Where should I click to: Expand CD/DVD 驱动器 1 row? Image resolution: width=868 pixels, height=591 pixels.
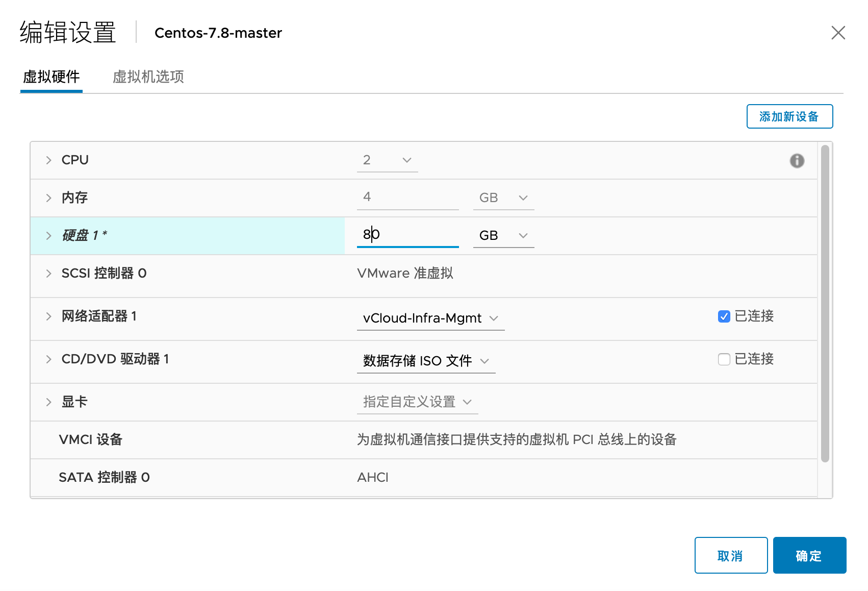point(49,359)
